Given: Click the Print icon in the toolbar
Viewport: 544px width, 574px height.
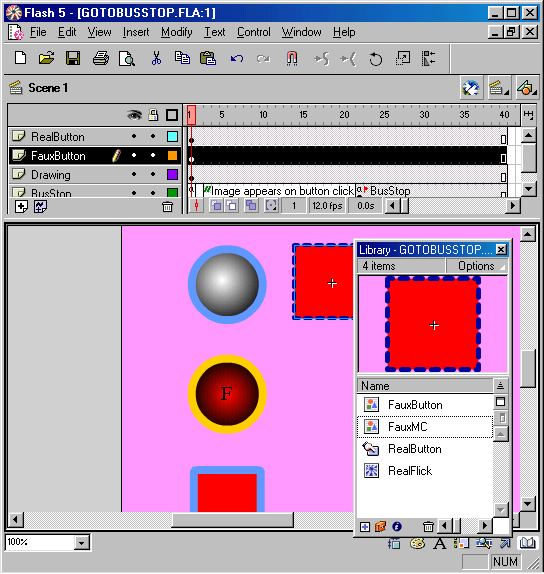Looking at the screenshot, I should click(x=100, y=58).
